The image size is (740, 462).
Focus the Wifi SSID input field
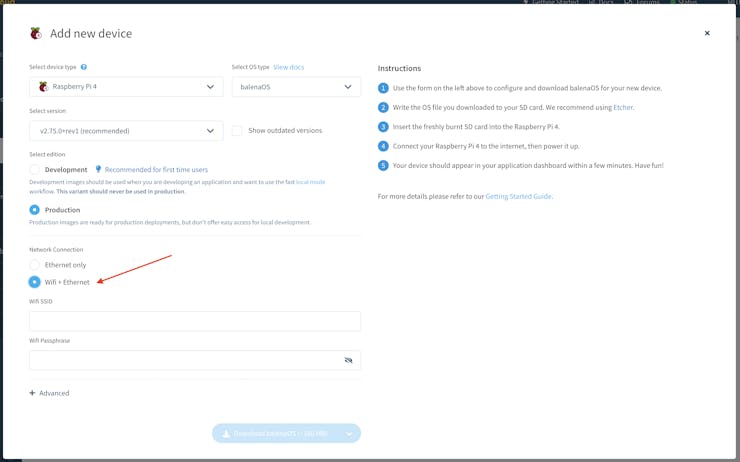click(195, 321)
